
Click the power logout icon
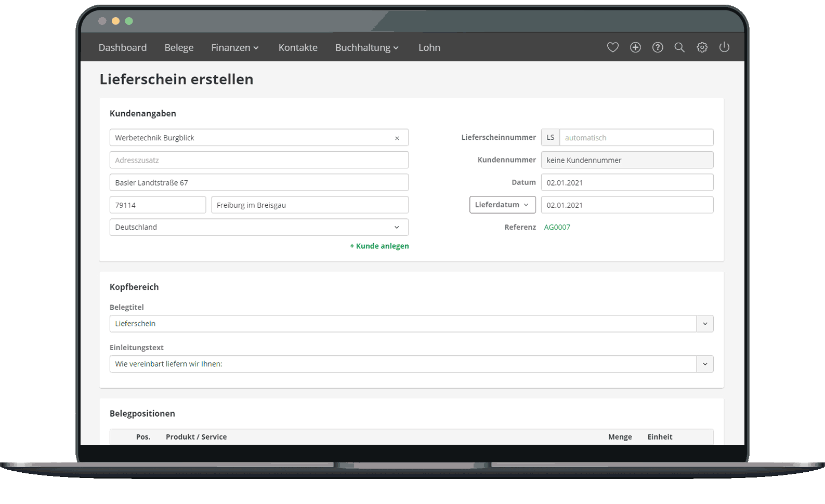coord(724,47)
